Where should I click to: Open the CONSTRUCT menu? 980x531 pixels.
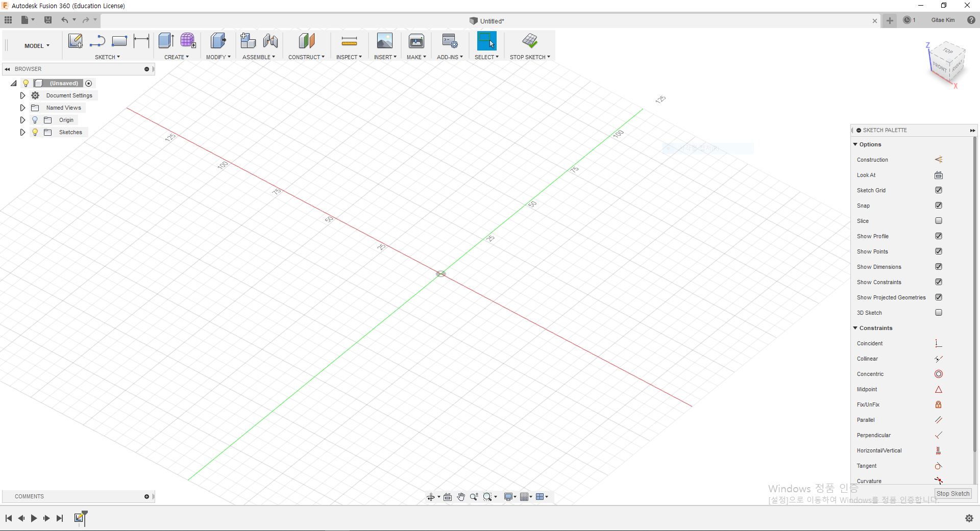[306, 57]
